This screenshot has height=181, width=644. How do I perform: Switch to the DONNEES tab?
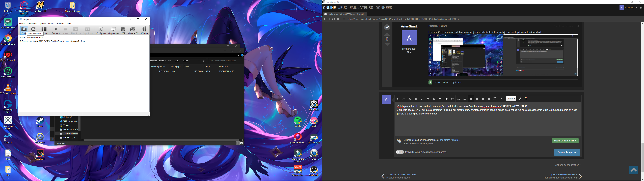coord(384,8)
